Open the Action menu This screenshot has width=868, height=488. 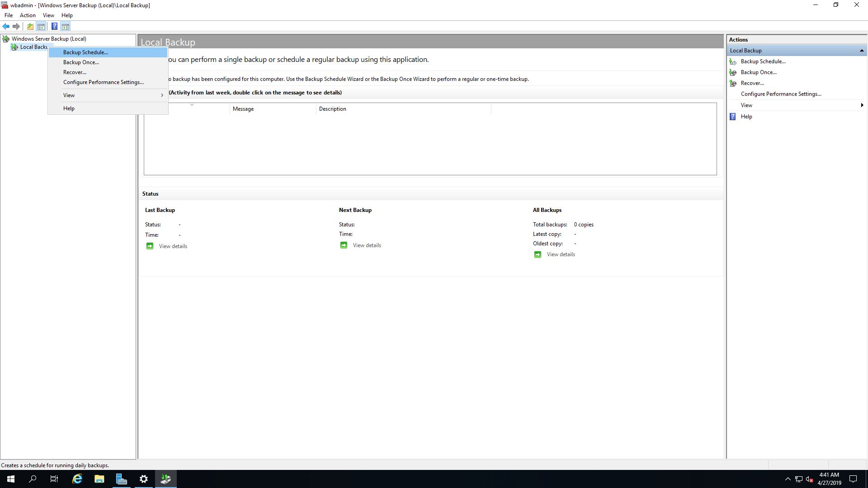click(x=28, y=15)
